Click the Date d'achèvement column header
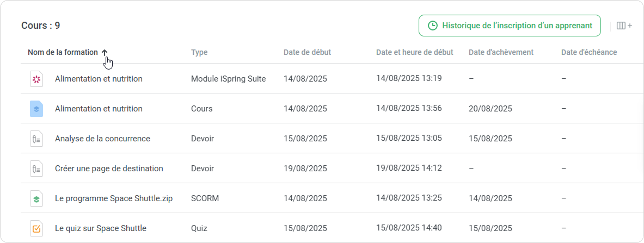The image size is (644, 243). pos(501,53)
